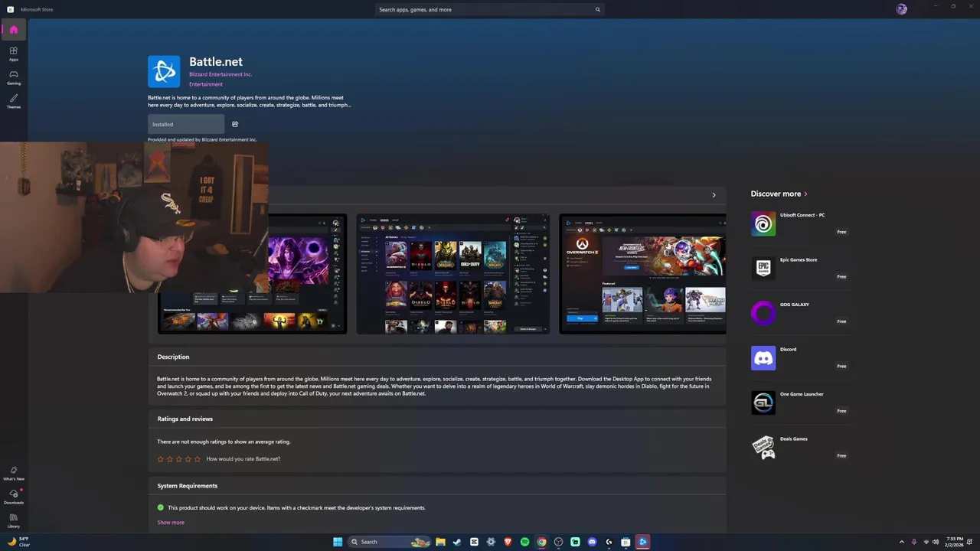Open Chrome from taskbar
980x551 pixels.
[x=541, y=542]
